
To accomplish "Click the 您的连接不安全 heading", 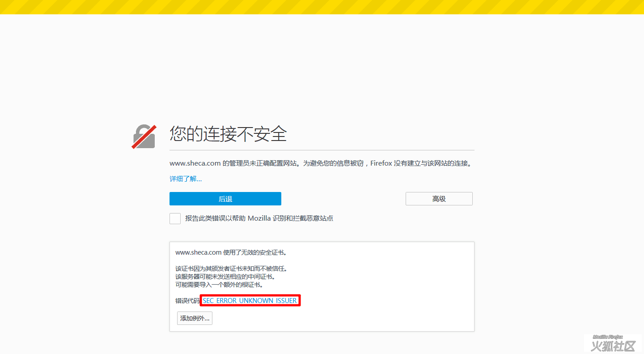I will point(228,134).
